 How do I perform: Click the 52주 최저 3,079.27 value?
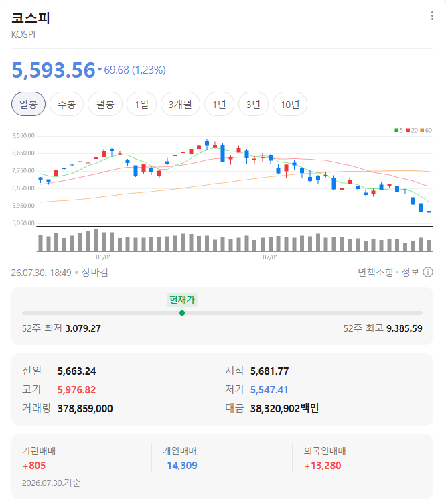click(x=83, y=328)
